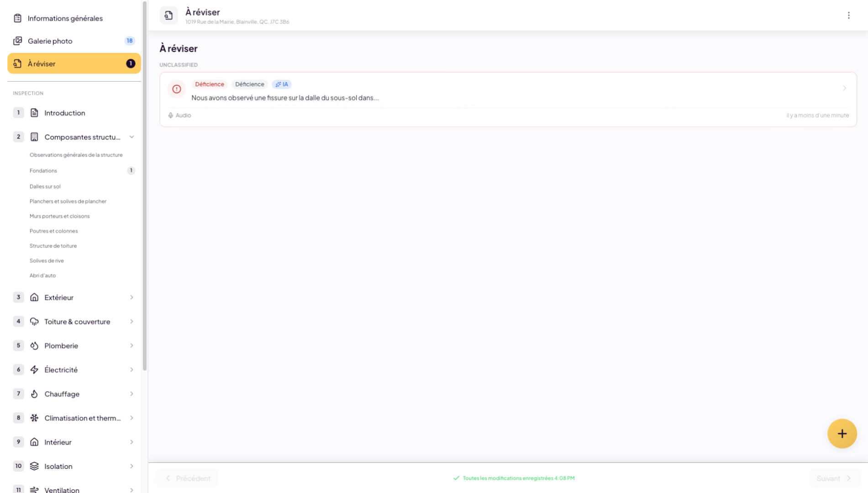
Task: Click the IA sparkle badge
Action: tap(282, 84)
